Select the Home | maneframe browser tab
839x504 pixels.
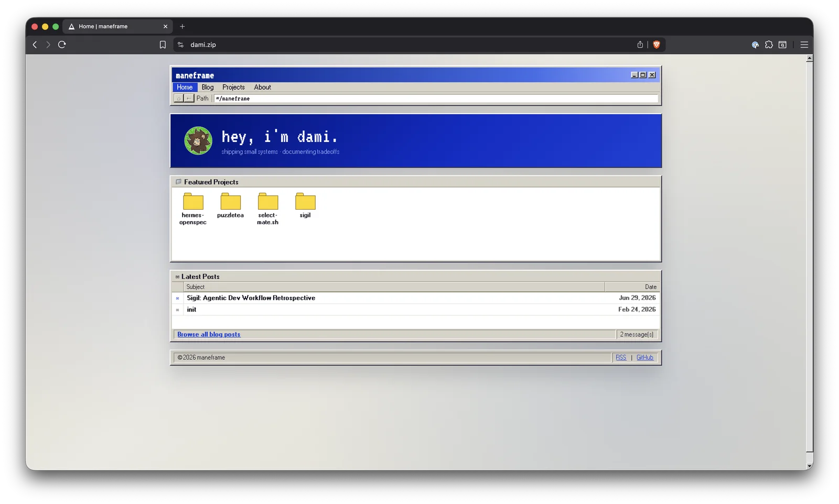click(x=117, y=26)
